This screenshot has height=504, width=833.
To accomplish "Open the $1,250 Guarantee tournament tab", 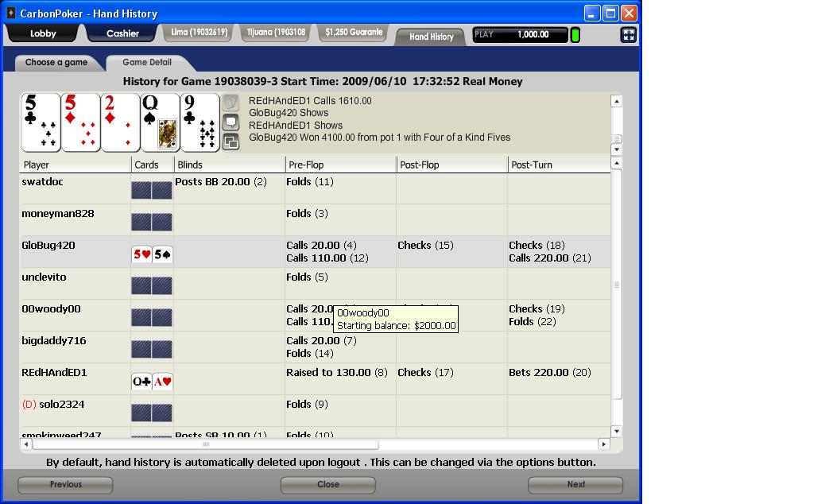I will click(354, 33).
